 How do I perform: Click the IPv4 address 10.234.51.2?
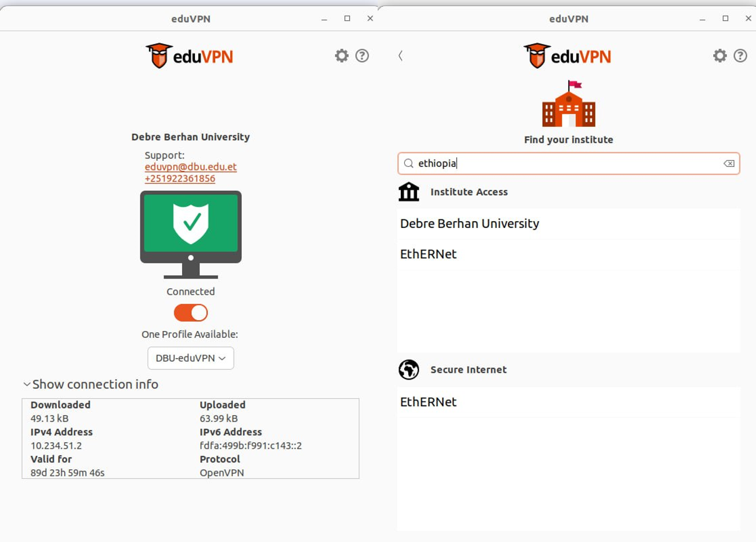(56, 446)
